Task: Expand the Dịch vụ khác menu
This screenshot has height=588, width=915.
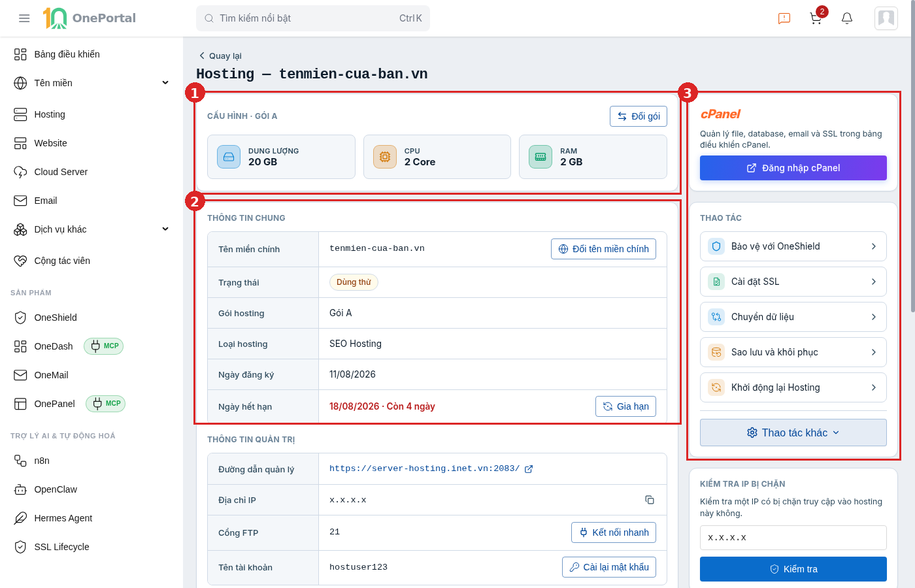Action: [91, 229]
